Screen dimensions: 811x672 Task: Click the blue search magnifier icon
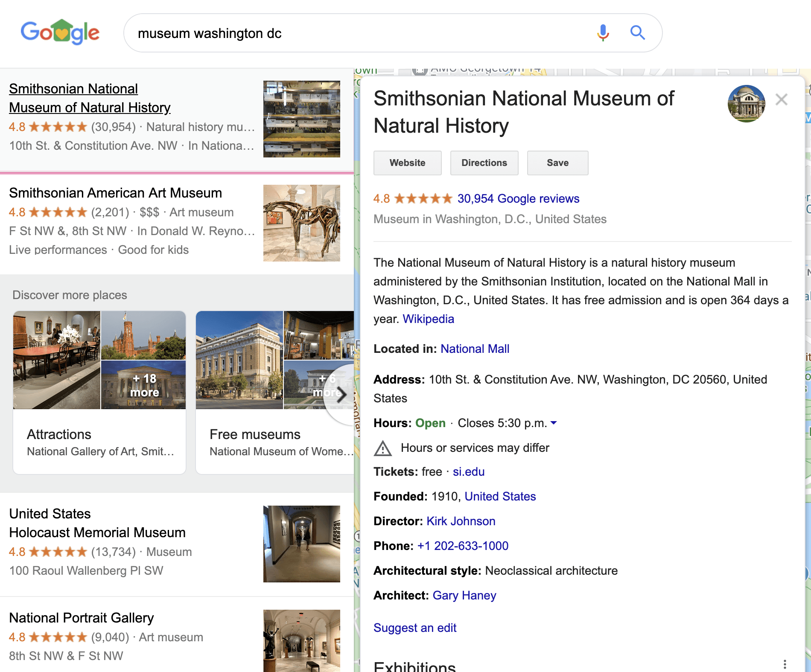[637, 33]
